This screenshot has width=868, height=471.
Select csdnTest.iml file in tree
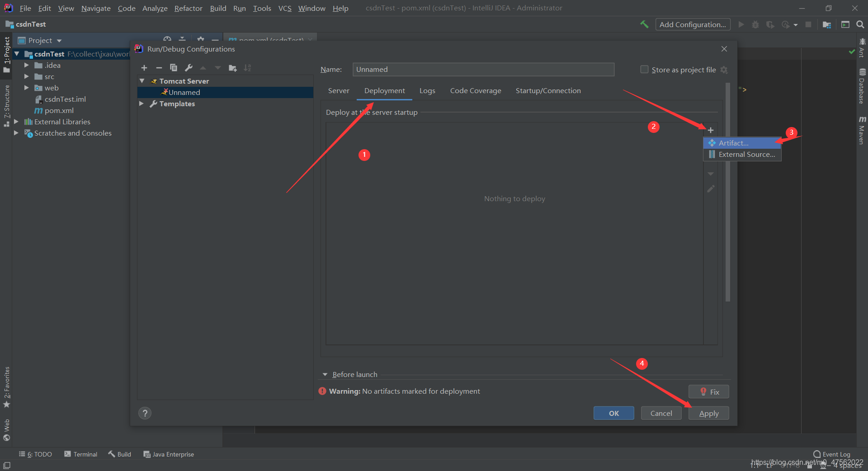click(65, 99)
